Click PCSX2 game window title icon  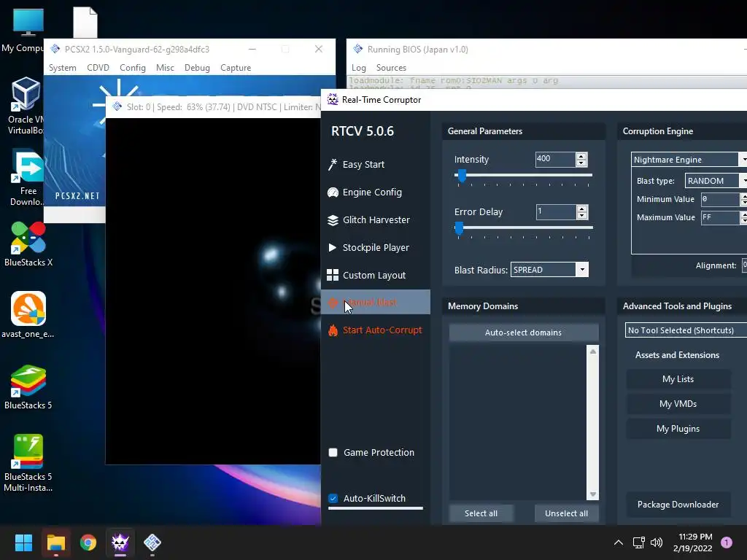click(117, 106)
